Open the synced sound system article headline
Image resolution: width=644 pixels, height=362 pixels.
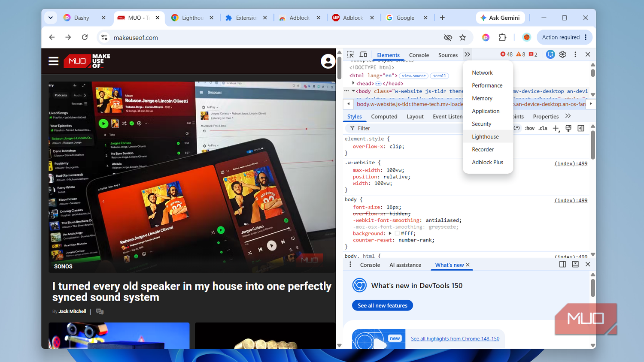click(x=192, y=292)
